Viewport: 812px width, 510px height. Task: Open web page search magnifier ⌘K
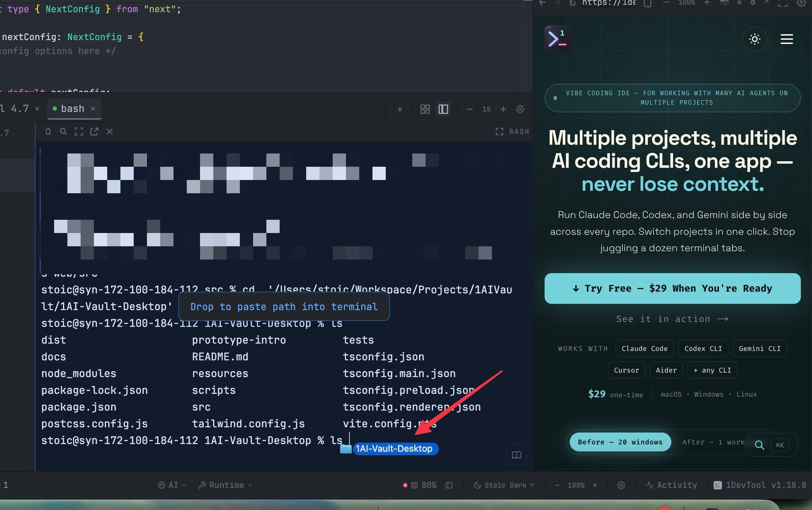coord(771,445)
